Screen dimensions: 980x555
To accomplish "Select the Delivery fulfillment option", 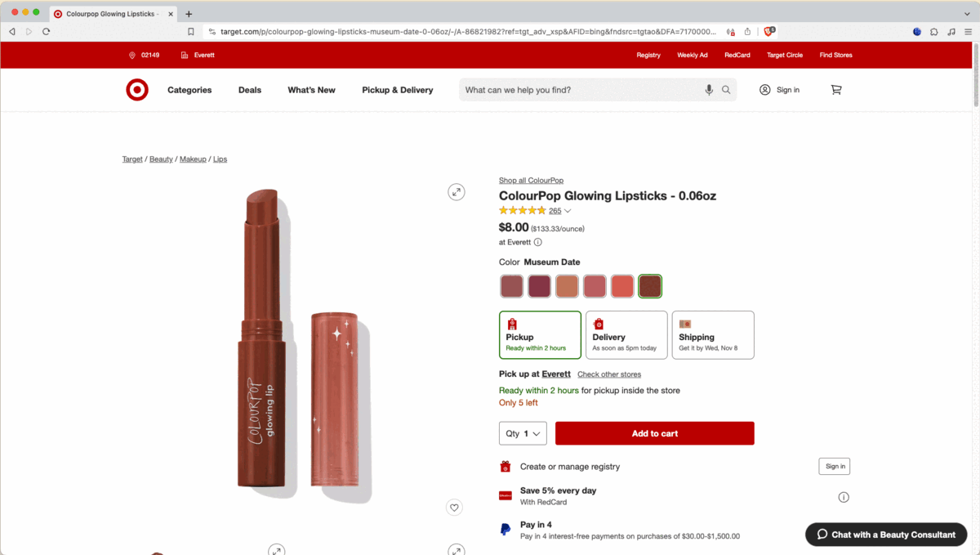I will coord(626,334).
